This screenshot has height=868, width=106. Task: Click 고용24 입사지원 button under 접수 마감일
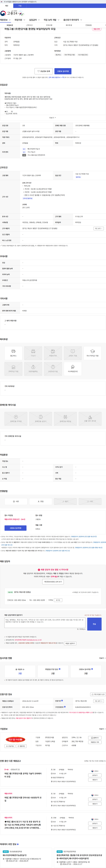point(15,528)
